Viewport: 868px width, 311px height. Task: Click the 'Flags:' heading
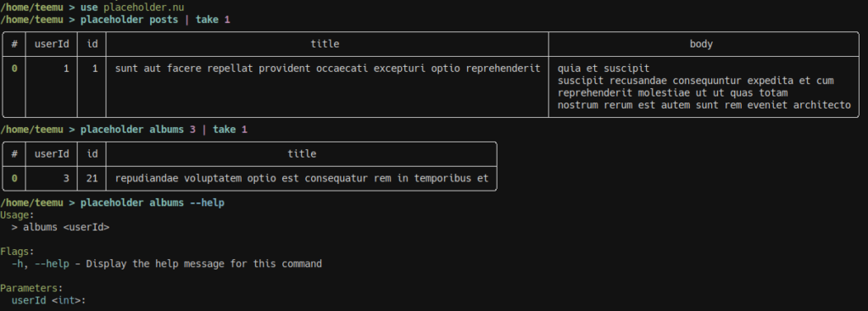coord(17,251)
